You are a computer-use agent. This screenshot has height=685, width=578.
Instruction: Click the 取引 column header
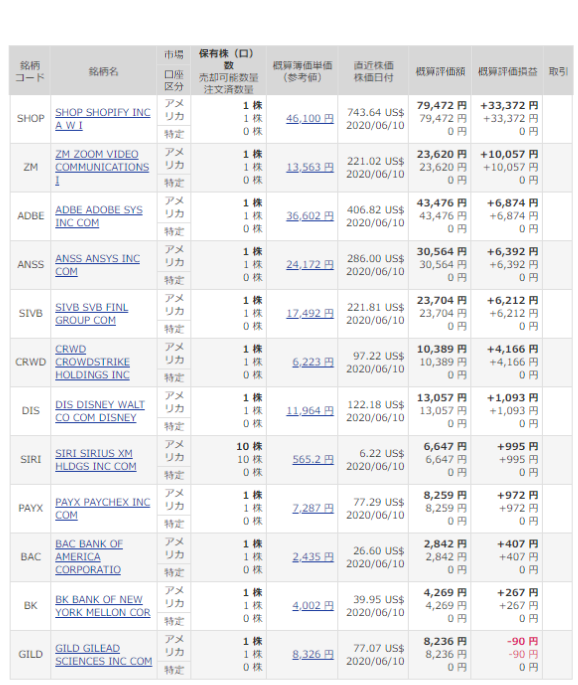pos(558,71)
